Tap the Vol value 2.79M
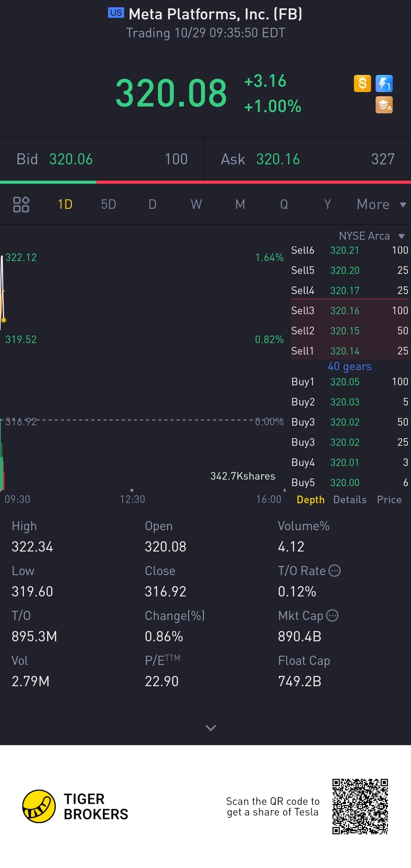 click(x=30, y=681)
